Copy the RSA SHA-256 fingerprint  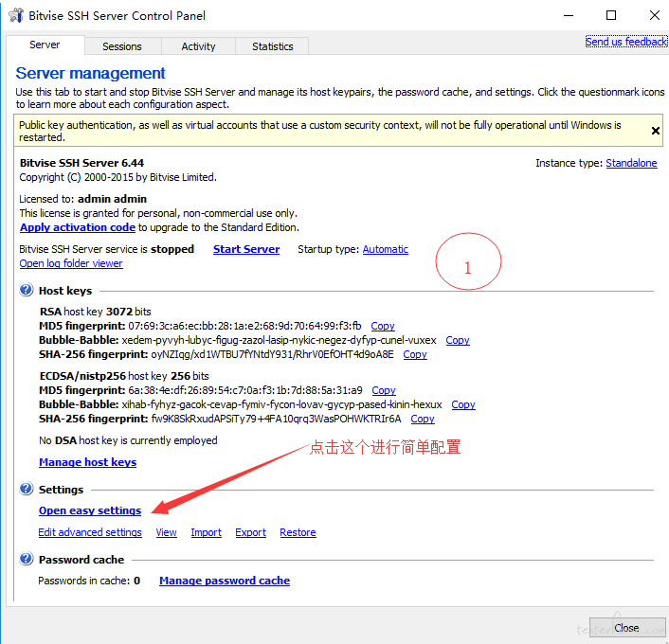(415, 354)
